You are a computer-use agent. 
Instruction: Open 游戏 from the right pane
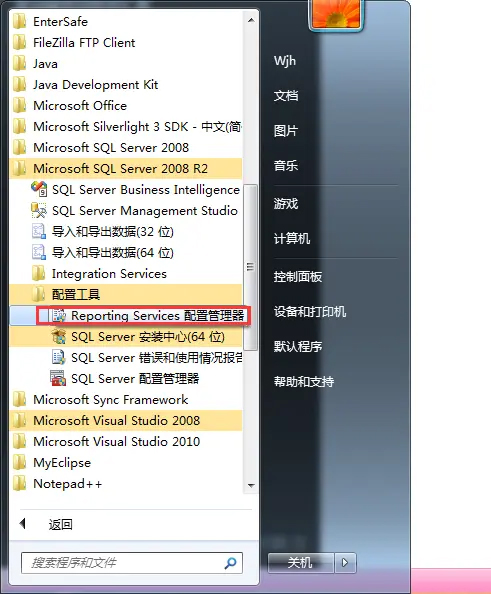coord(286,204)
